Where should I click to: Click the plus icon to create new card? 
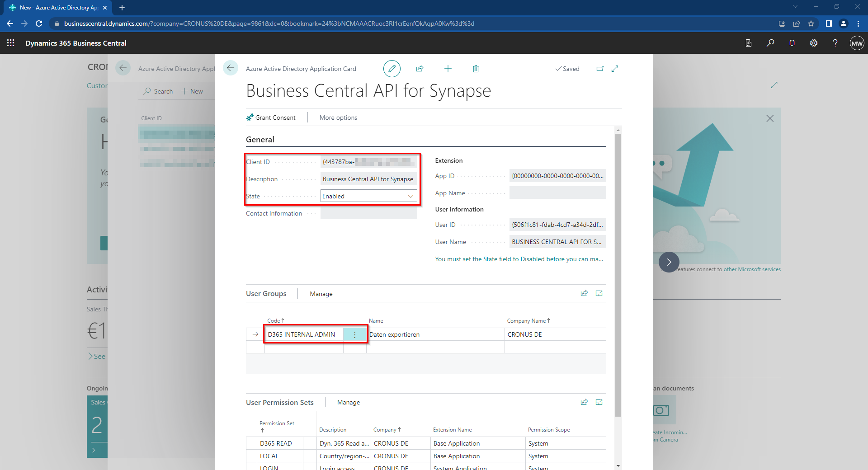pos(448,69)
